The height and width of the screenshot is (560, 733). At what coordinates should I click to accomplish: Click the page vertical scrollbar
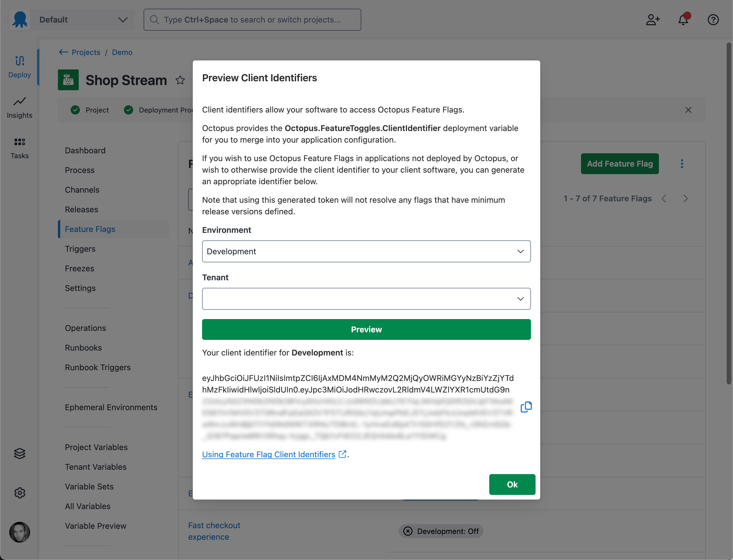click(729, 213)
